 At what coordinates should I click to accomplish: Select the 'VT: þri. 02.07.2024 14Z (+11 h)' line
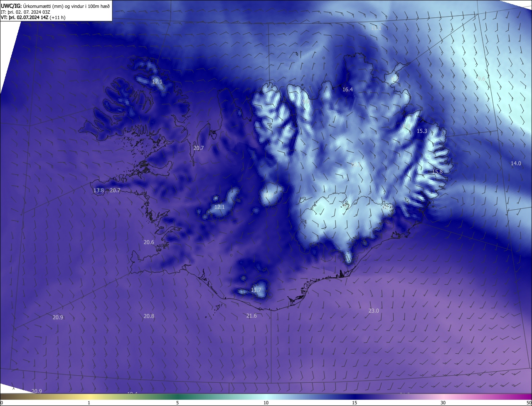pyautogui.click(x=33, y=17)
